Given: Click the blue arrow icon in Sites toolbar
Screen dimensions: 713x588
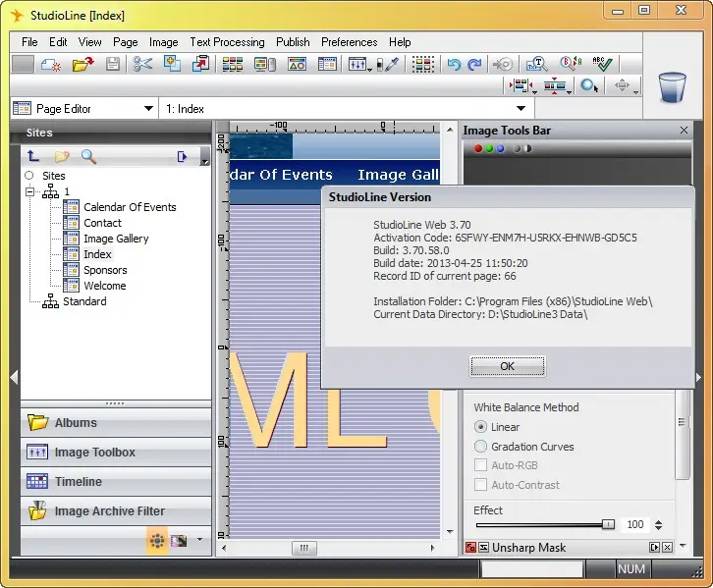Looking at the screenshot, I should pos(182,157).
